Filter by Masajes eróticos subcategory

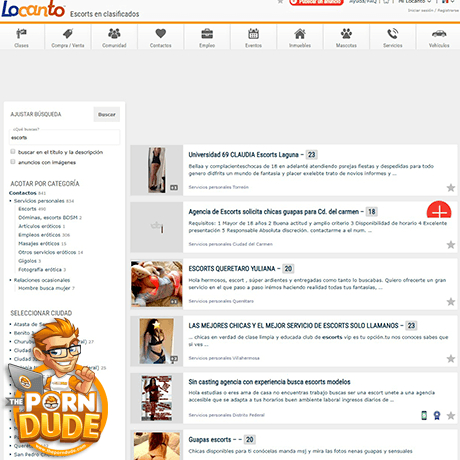pos(39,244)
